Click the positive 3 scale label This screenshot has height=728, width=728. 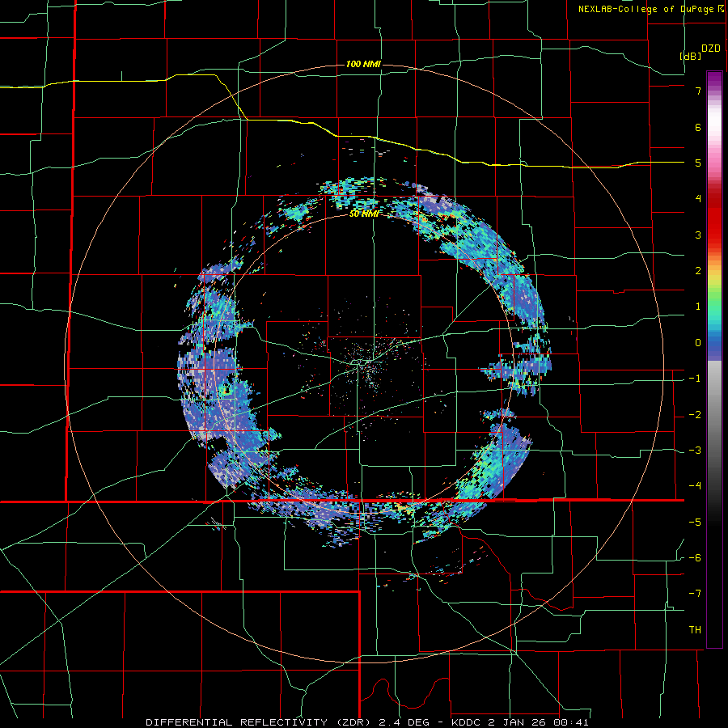[x=698, y=235]
